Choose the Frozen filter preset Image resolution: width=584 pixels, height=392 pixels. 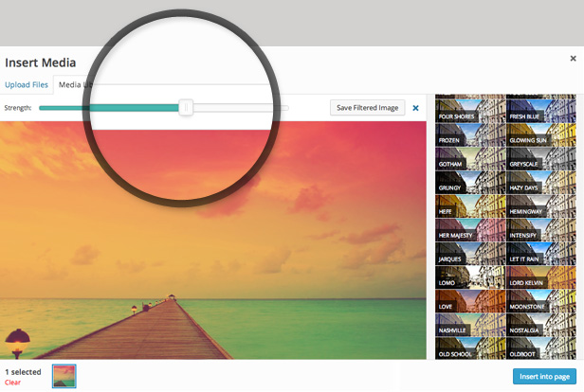[x=470, y=135]
